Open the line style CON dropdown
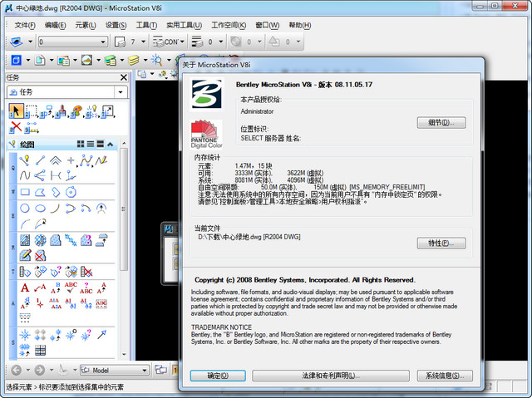Image resolution: width=532 pixels, height=398 pixels. [182, 42]
